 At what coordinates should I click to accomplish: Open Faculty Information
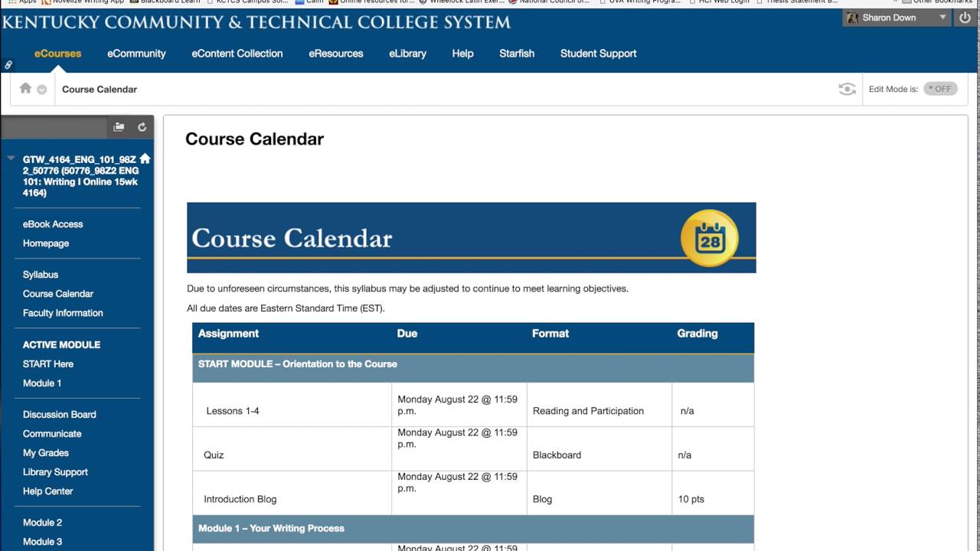pos(63,313)
